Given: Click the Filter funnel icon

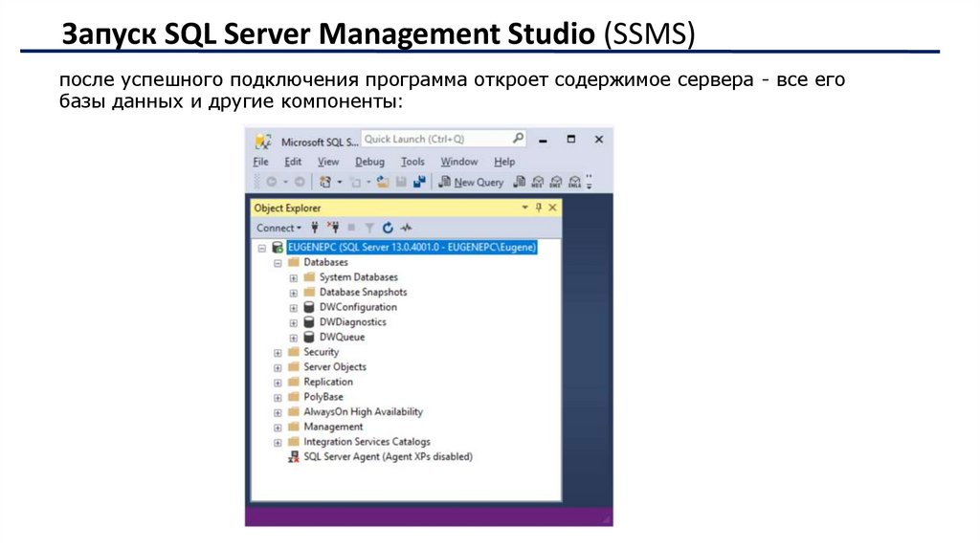Looking at the screenshot, I should 369,228.
